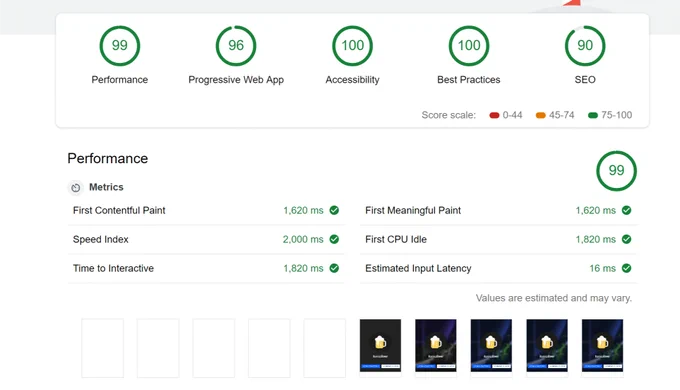Click the large 99 gauge beside Performance heading
This screenshot has height=390, width=680.
[616, 170]
